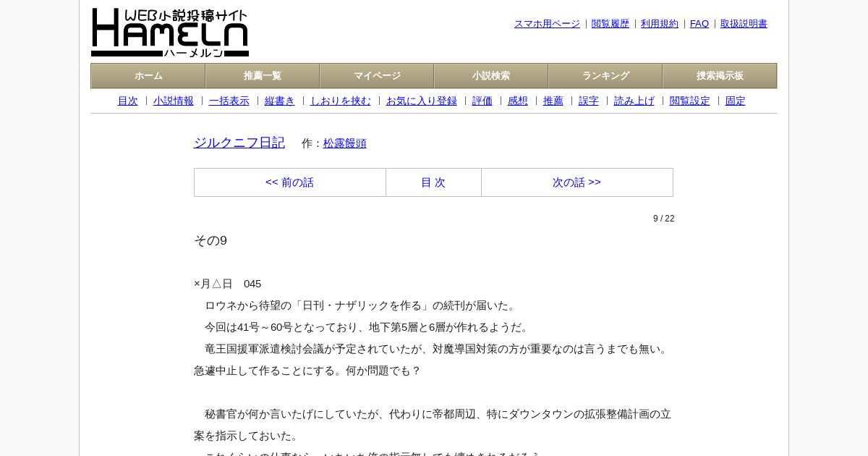Open 閲覧設定 reading settings

[690, 101]
